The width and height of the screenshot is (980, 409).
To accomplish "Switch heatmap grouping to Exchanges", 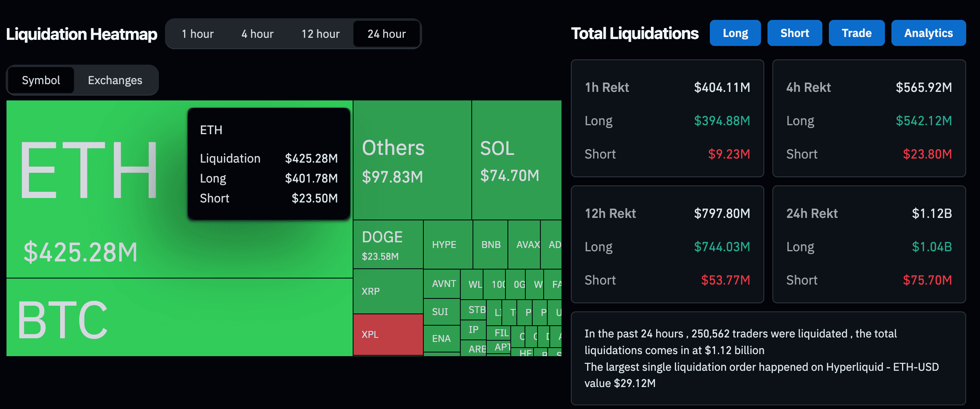I will 115,80.
